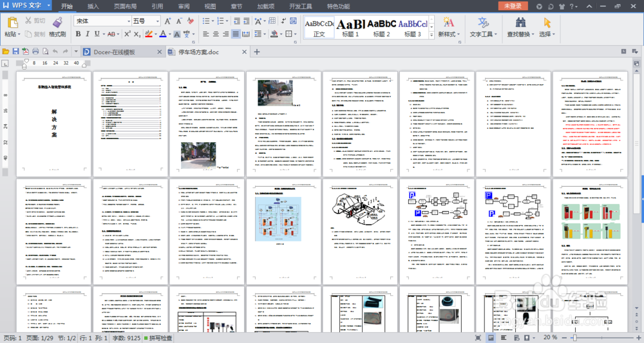Open the WPS 文字 application menu

[26, 6]
